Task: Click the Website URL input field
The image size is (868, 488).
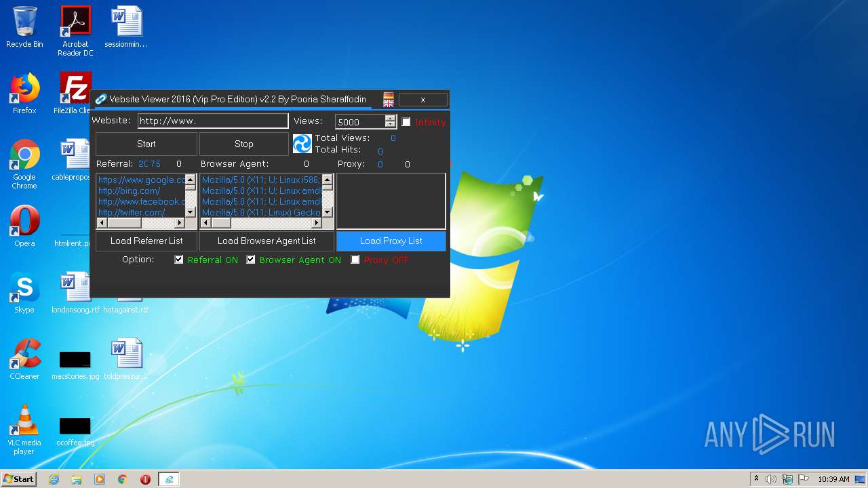Action: point(213,121)
